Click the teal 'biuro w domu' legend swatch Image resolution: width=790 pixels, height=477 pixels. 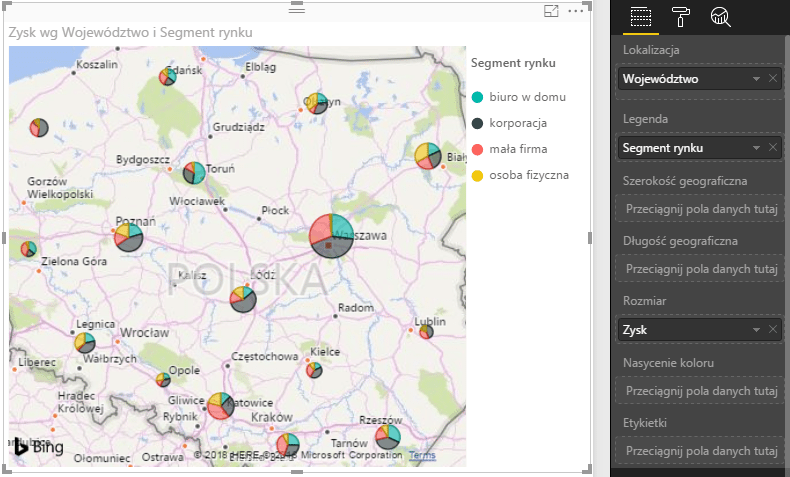[477, 97]
